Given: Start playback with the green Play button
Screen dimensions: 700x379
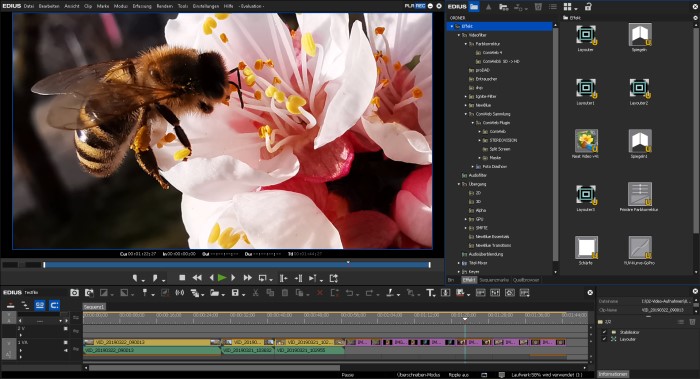Looking at the screenshot, I should [x=222, y=278].
